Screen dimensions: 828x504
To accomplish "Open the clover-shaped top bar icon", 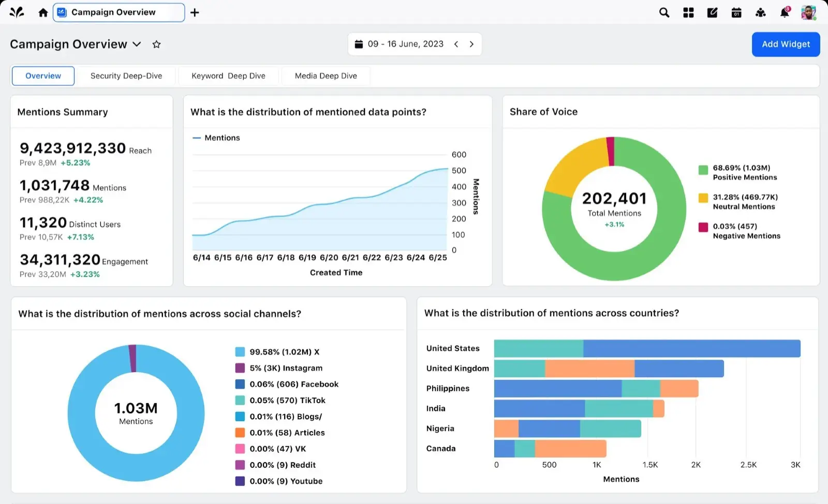I will pos(760,12).
